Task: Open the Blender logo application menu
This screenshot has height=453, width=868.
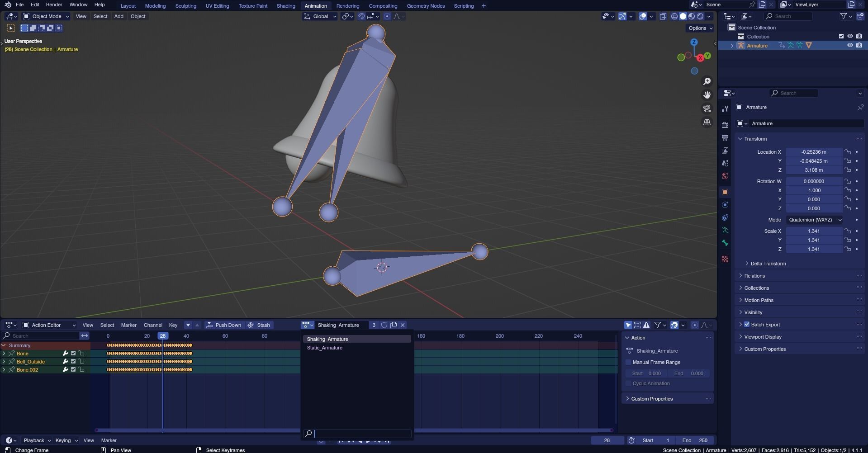Action: click(x=8, y=5)
